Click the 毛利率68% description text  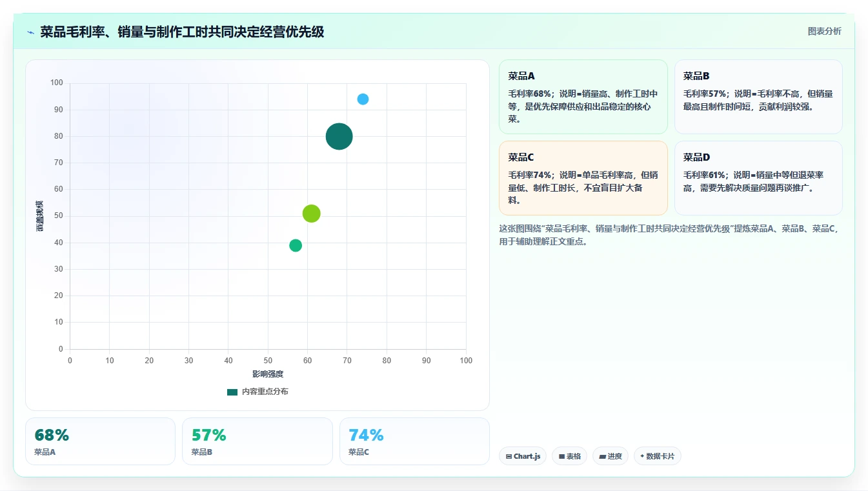(583, 106)
